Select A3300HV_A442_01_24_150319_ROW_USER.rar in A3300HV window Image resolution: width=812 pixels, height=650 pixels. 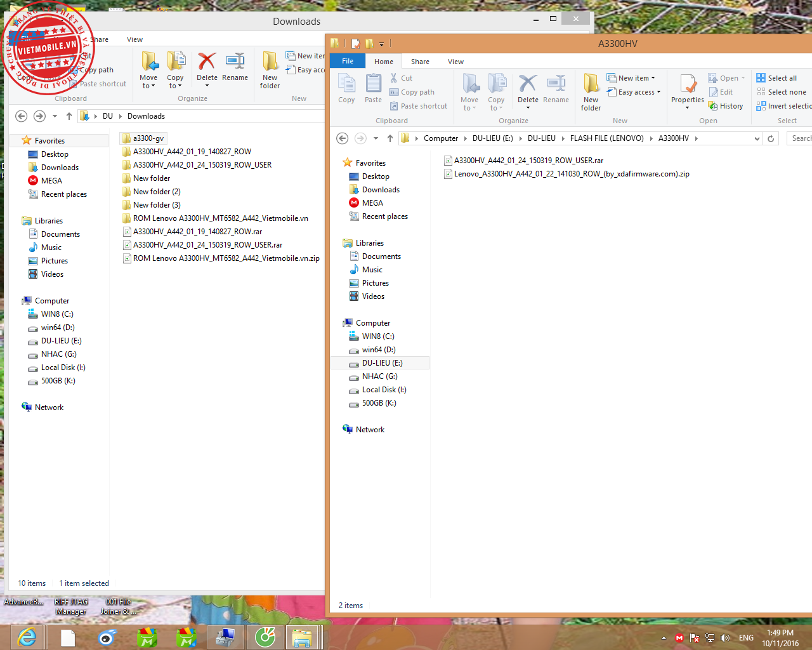(x=524, y=161)
